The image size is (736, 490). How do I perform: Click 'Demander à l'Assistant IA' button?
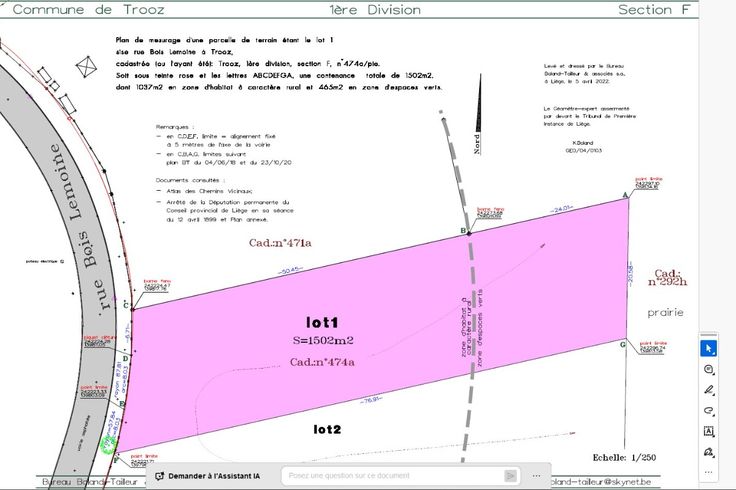(x=213, y=476)
